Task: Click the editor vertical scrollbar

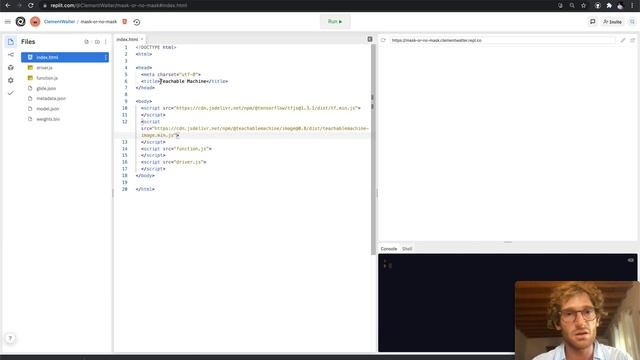Action: pos(373,149)
